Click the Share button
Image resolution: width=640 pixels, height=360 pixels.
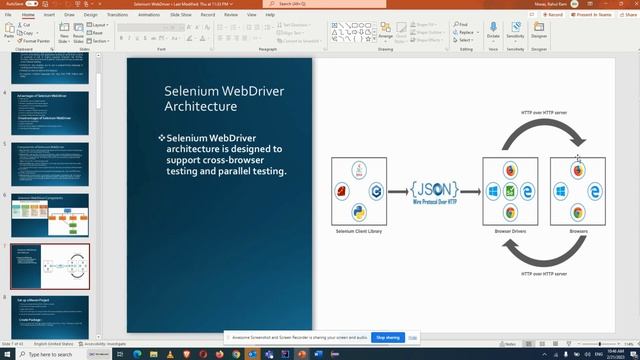(x=628, y=15)
